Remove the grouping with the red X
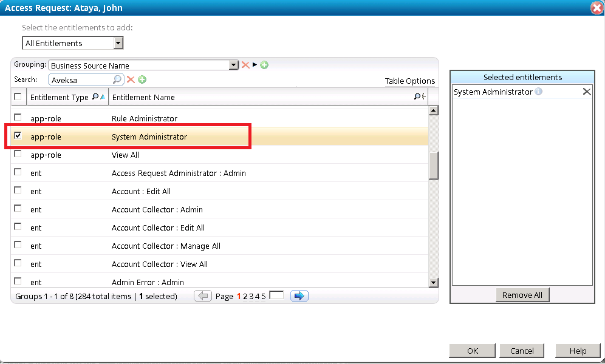The image size is (605, 364). click(x=245, y=65)
